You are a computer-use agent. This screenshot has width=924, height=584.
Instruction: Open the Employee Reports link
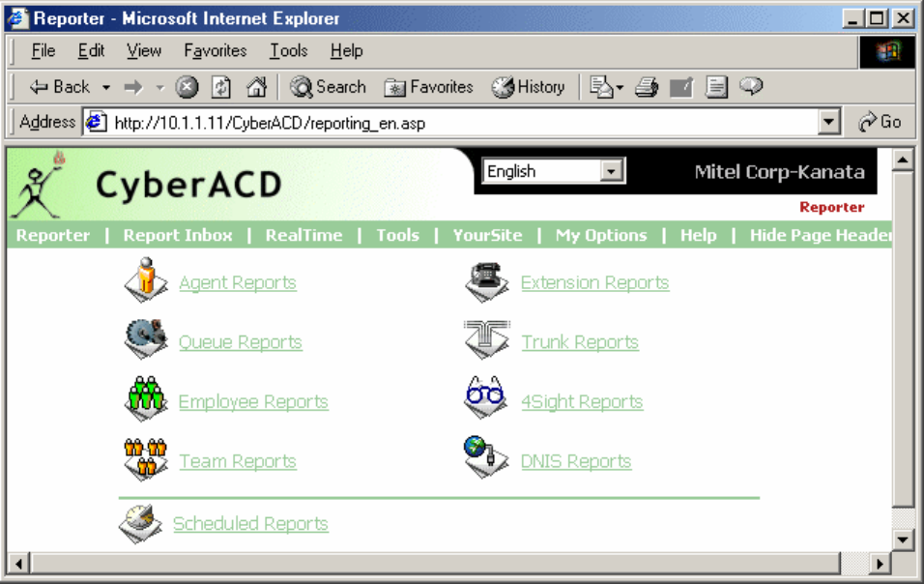(x=253, y=402)
